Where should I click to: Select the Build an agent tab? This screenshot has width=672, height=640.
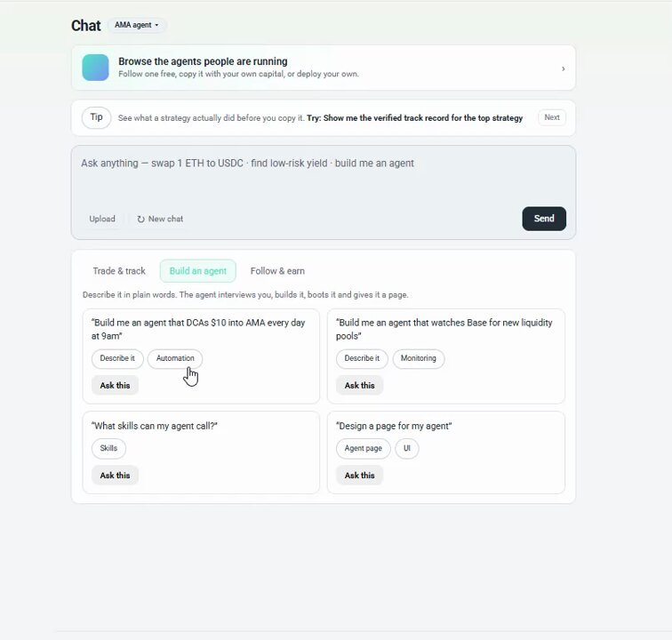198,271
